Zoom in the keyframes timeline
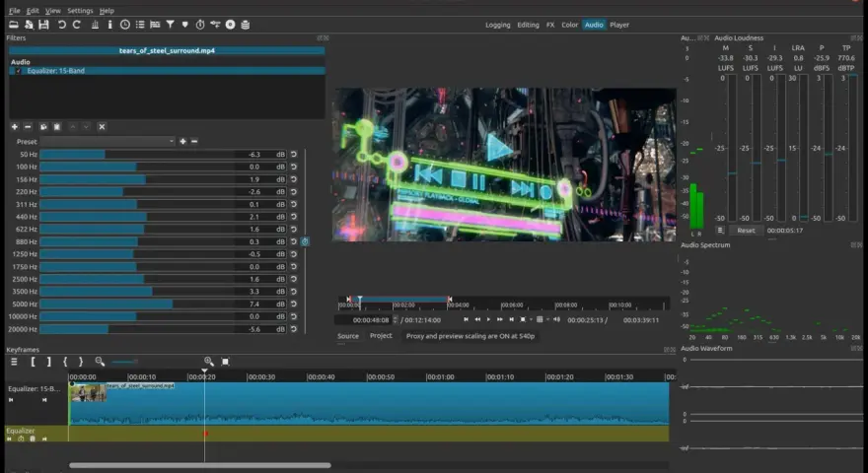 [209, 362]
